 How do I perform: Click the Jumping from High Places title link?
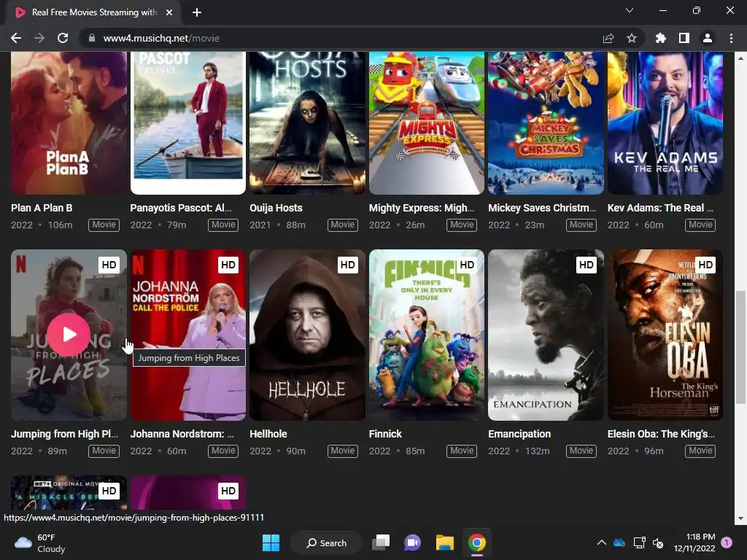click(64, 434)
